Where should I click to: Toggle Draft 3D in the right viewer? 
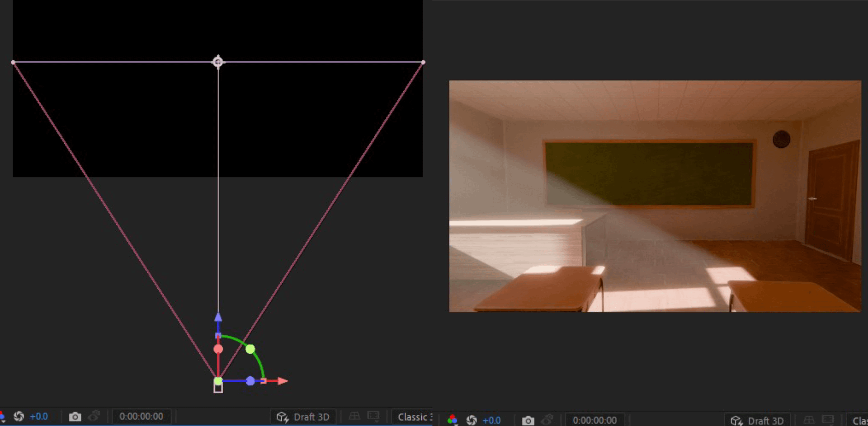[758, 421]
